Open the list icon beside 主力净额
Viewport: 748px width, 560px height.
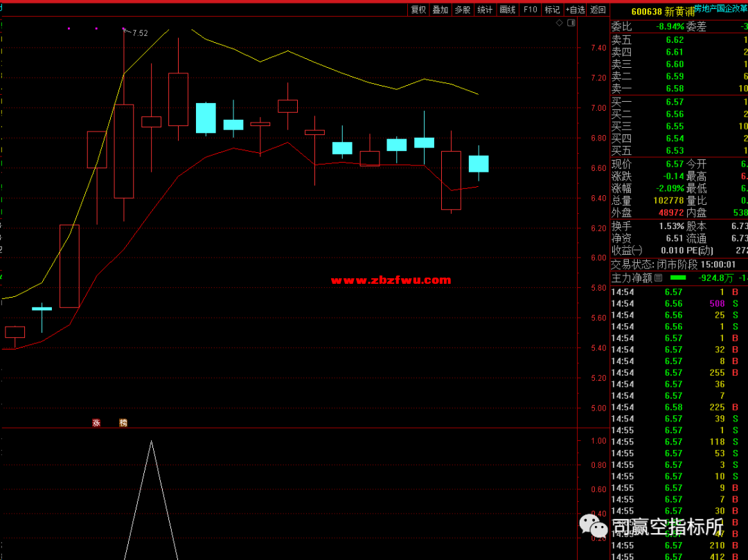[x=659, y=278]
